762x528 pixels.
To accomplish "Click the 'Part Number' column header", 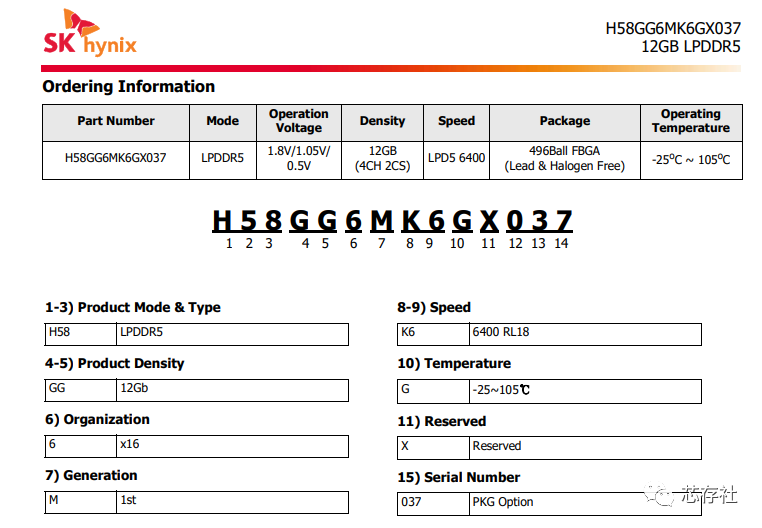I will (116, 121).
